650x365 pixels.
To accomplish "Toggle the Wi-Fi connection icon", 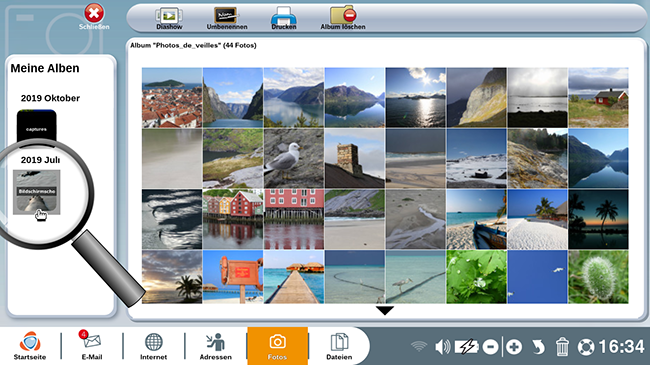I will click(419, 346).
